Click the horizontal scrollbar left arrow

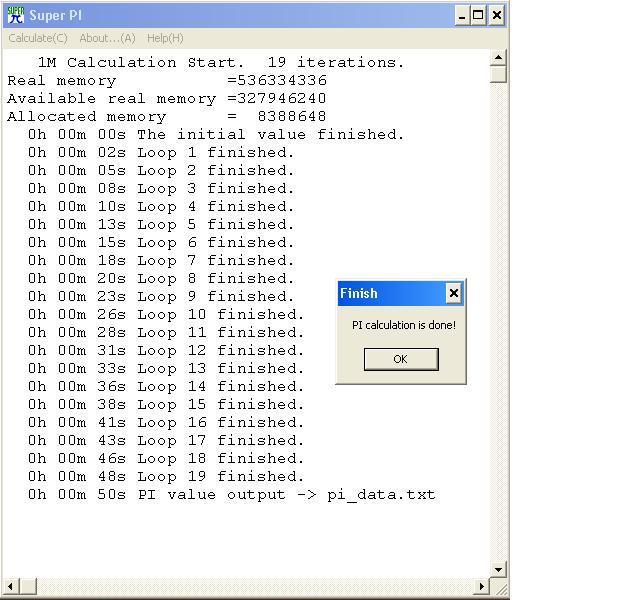pyautogui.click(x=11, y=587)
